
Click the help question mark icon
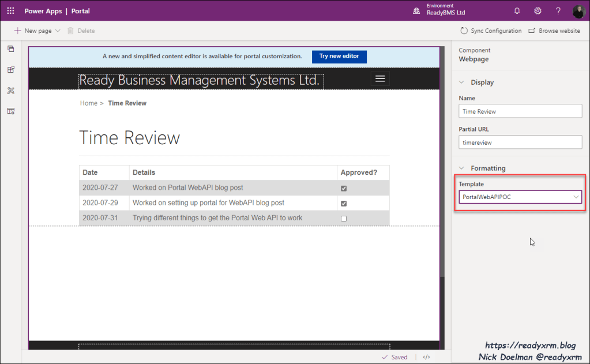[x=558, y=11]
